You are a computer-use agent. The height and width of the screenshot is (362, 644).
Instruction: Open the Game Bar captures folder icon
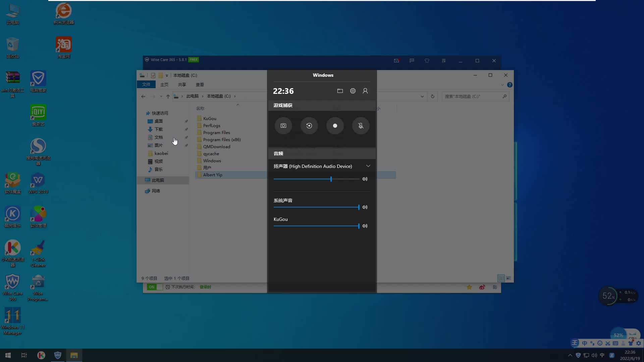pos(340,91)
